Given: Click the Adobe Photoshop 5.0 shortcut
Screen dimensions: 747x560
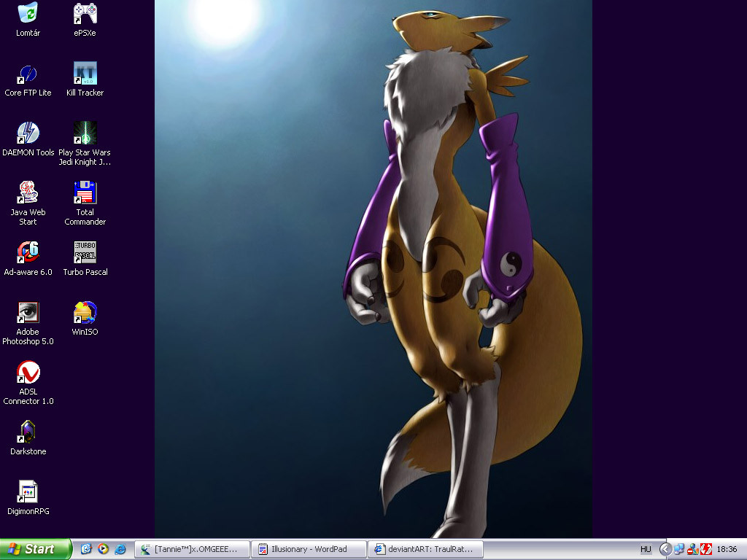Looking at the screenshot, I should 28,323.
